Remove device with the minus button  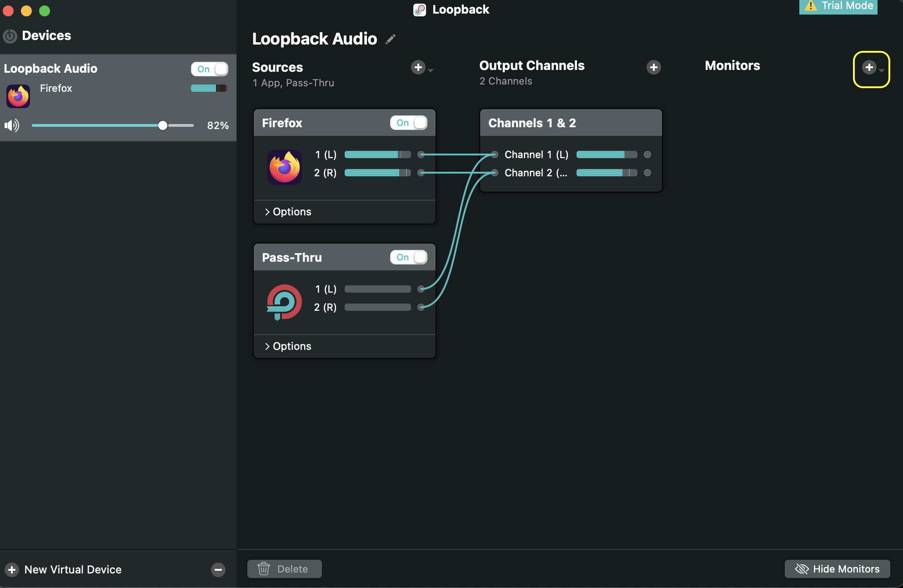pos(218,569)
